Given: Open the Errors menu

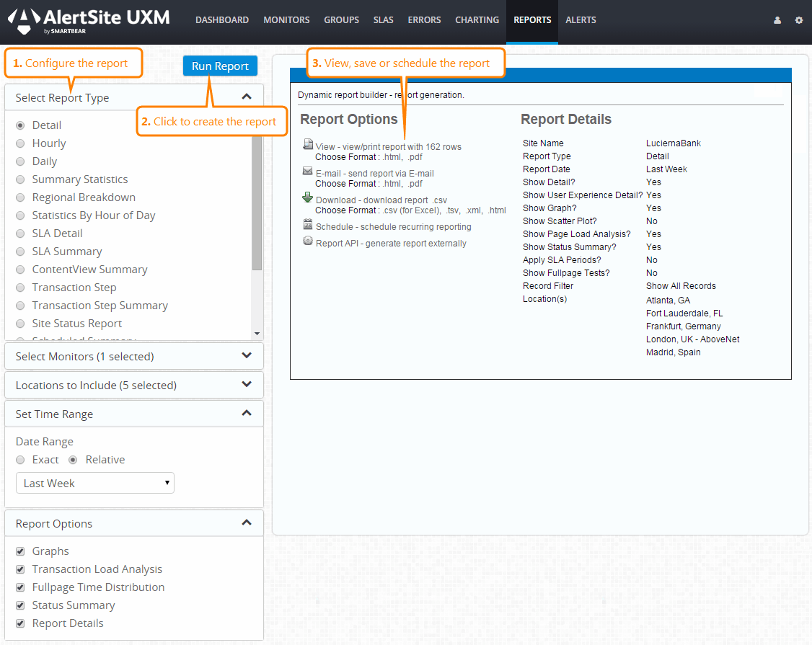Looking at the screenshot, I should [x=424, y=20].
